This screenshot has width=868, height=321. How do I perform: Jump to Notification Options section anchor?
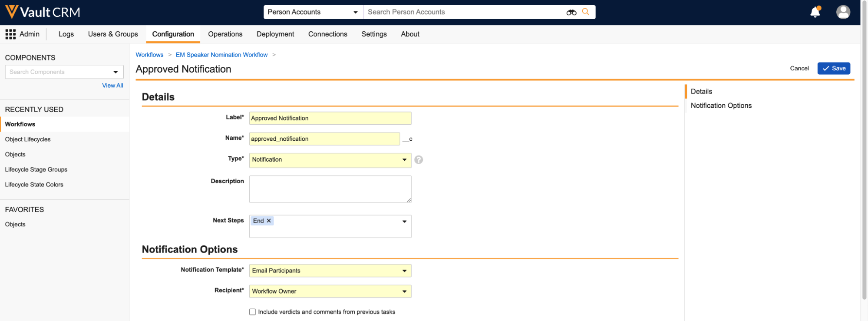[x=721, y=106]
